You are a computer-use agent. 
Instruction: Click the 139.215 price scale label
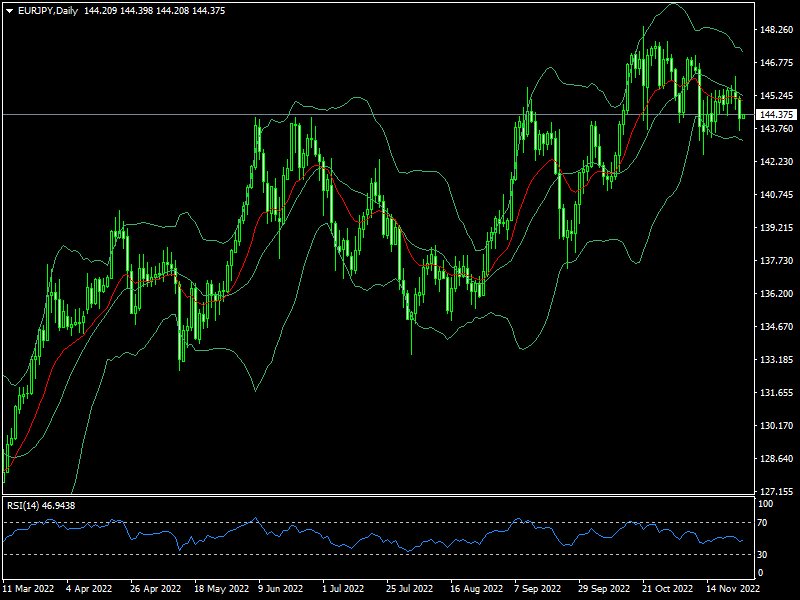click(x=777, y=228)
